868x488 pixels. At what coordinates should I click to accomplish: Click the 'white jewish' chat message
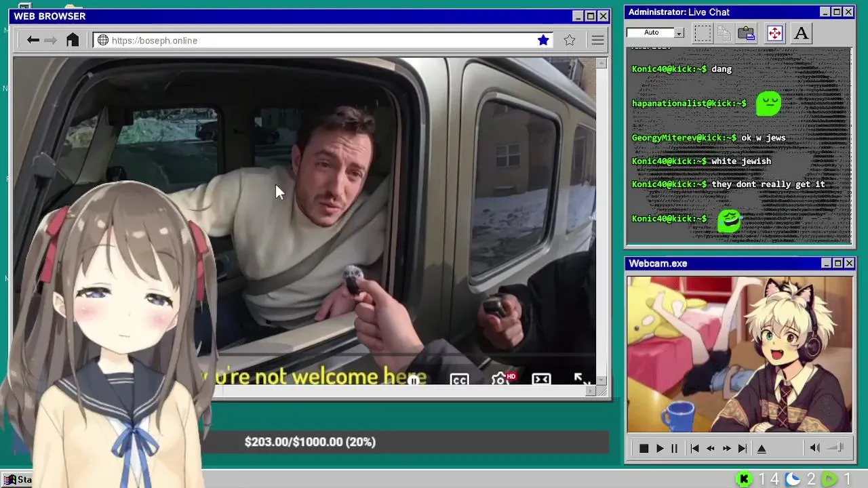pyautogui.click(x=741, y=161)
